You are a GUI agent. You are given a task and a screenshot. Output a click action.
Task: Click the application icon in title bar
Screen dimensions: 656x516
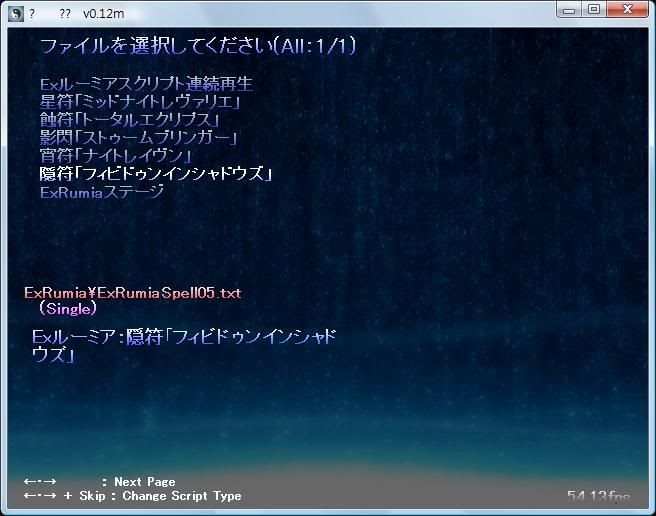(15, 14)
